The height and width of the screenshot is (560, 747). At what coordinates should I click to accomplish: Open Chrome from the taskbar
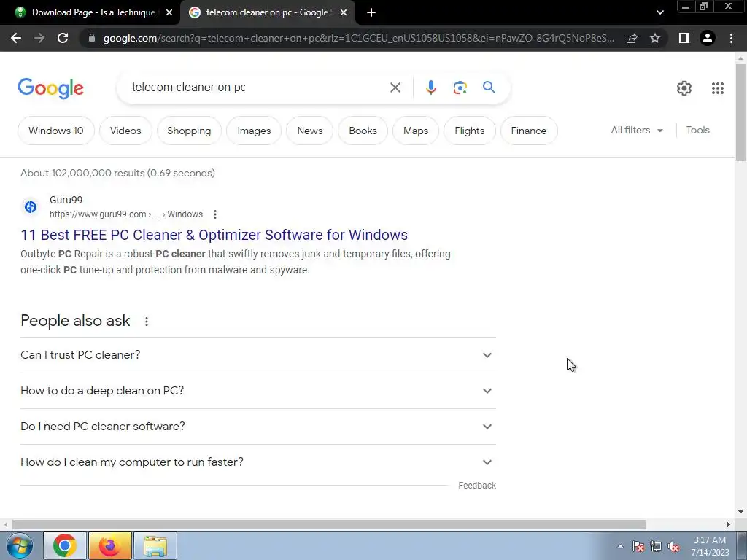tap(65, 545)
